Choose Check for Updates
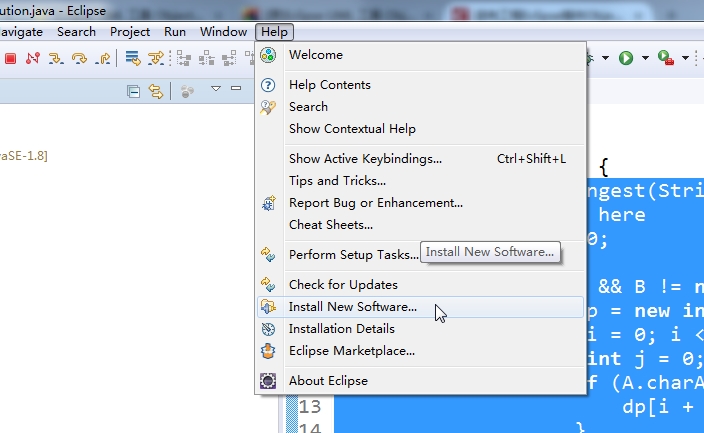The width and height of the screenshot is (704, 433). pyautogui.click(x=421, y=285)
